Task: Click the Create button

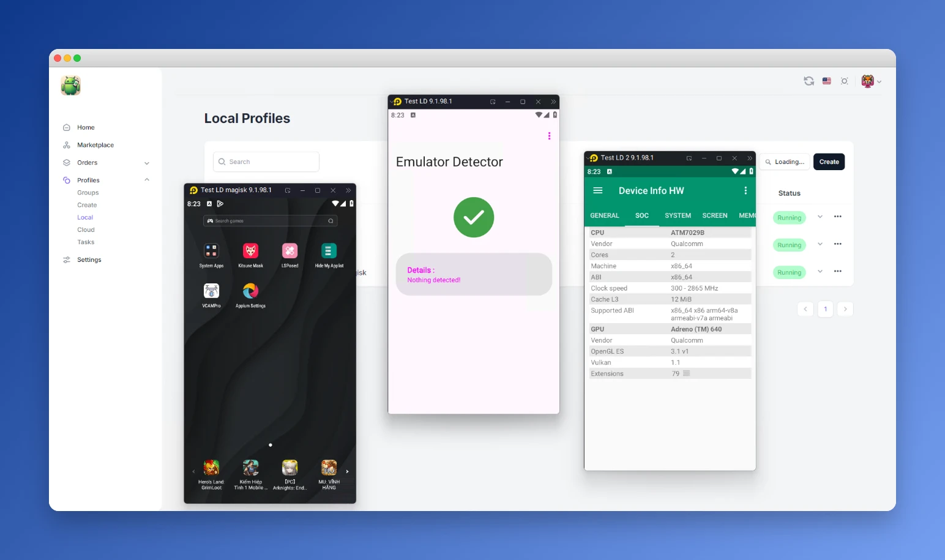Action: [x=829, y=161]
